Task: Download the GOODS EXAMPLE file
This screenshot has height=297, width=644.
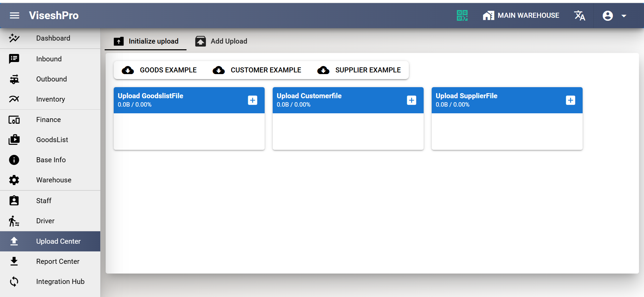Action: coord(159,70)
